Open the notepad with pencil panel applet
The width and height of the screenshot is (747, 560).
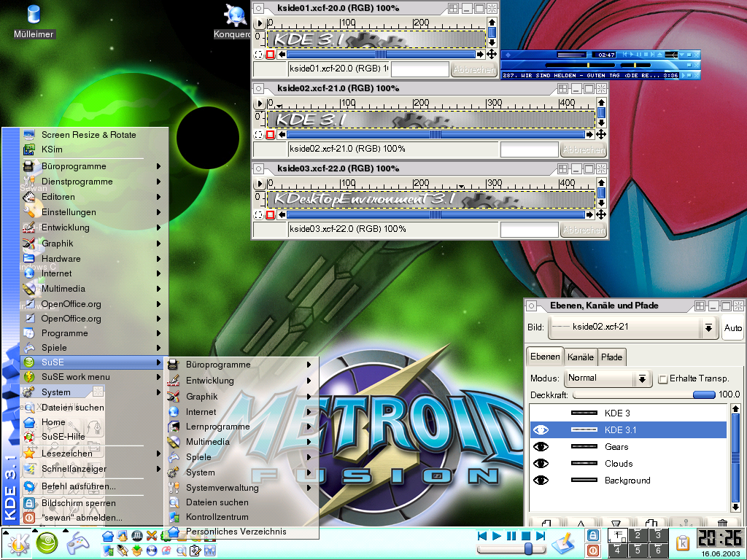coord(563,542)
